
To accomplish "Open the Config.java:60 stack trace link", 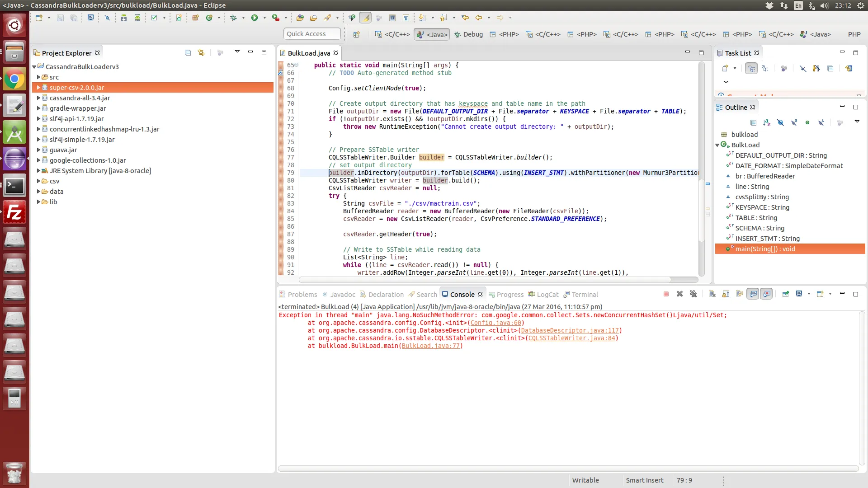I will click(x=496, y=323).
